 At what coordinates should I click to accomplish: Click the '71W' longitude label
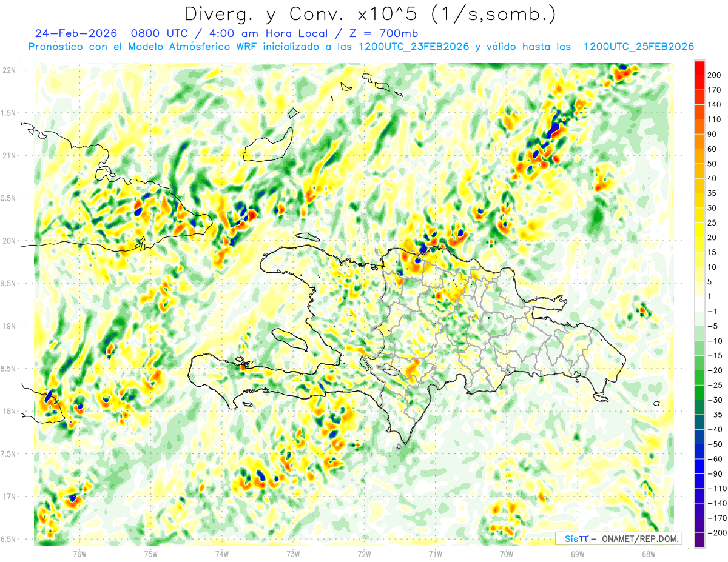[435, 554]
